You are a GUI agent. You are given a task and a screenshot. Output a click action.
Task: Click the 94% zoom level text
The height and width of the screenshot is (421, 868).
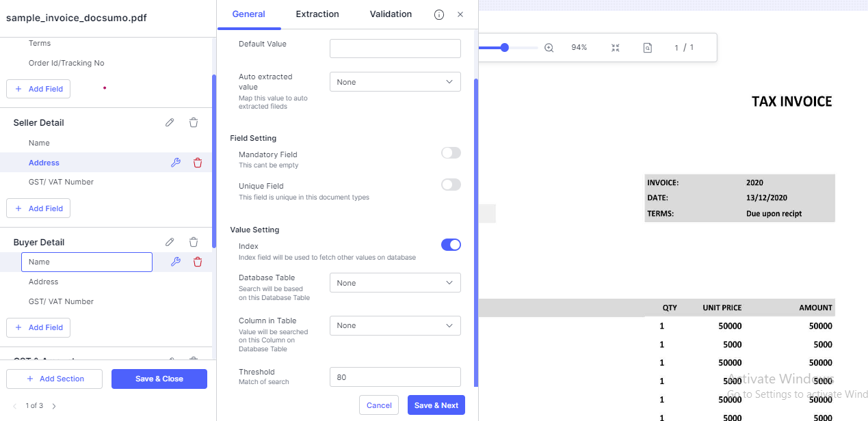pos(579,48)
